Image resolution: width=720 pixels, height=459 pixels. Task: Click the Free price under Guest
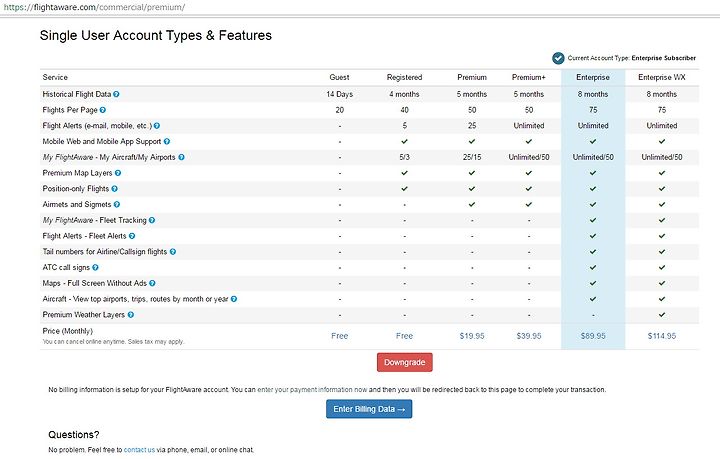pyautogui.click(x=339, y=336)
